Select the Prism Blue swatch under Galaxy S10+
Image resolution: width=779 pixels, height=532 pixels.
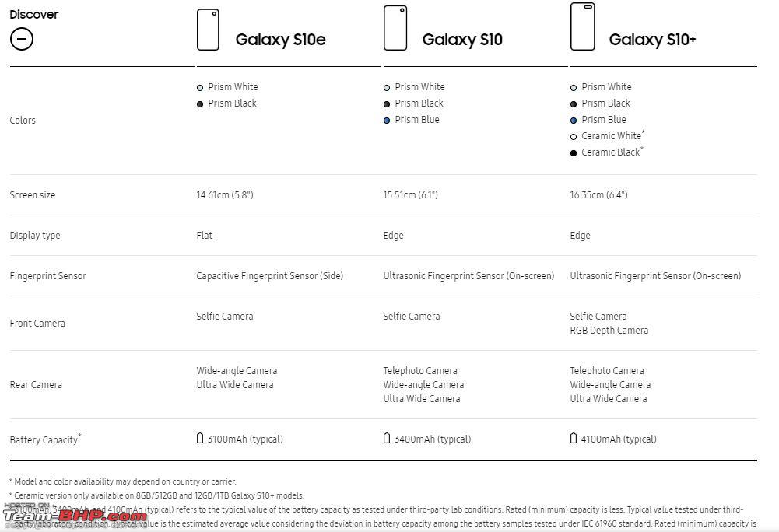click(574, 121)
